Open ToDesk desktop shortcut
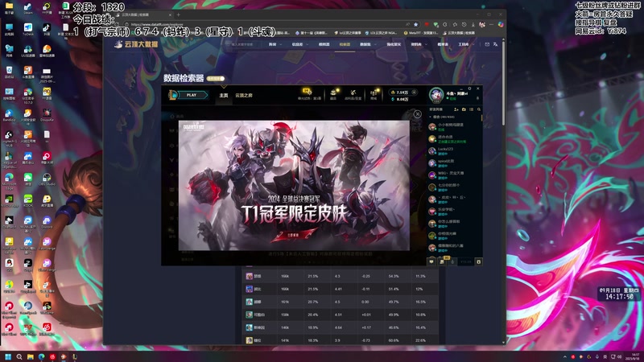This screenshot has width=644, height=362. [x=28, y=30]
